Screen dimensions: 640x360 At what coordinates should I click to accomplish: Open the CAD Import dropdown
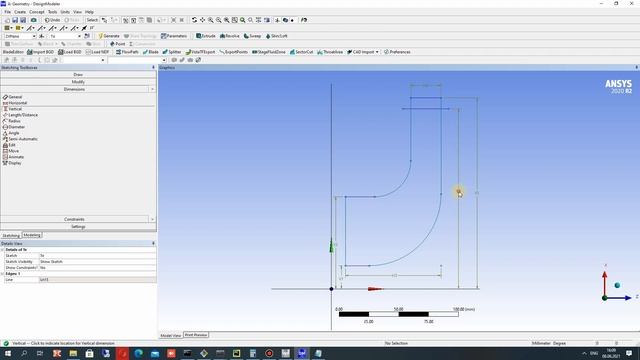tap(363, 52)
